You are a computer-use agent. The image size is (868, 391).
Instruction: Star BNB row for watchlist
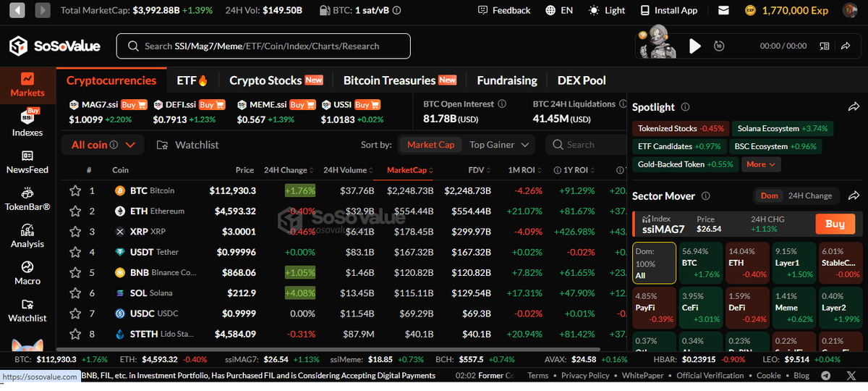[75, 273]
